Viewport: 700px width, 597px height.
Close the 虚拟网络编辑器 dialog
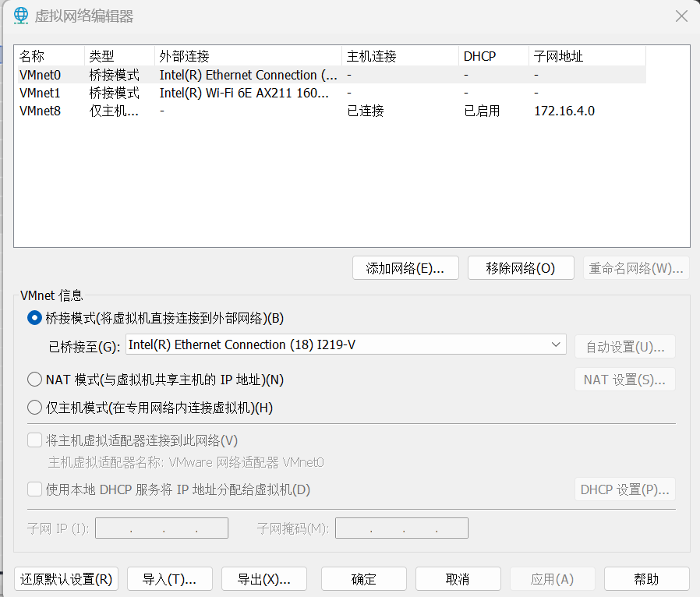click(681, 16)
